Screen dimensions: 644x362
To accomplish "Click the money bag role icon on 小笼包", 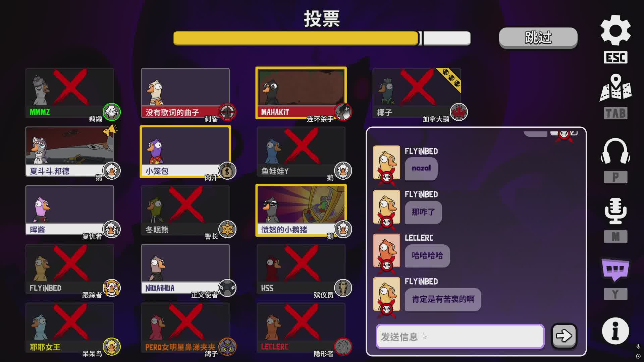I will pyautogui.click(x=227, y=171).
